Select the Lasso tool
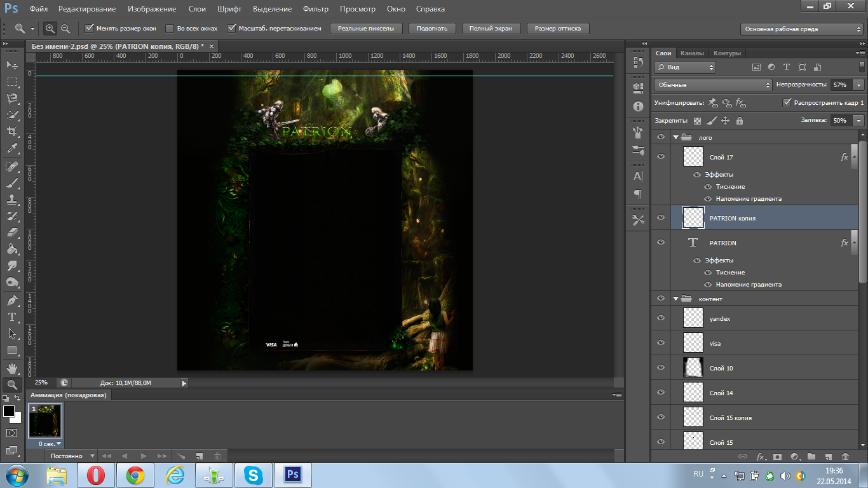This screenshot has height=488, width=868. click(x=12, y=98)
